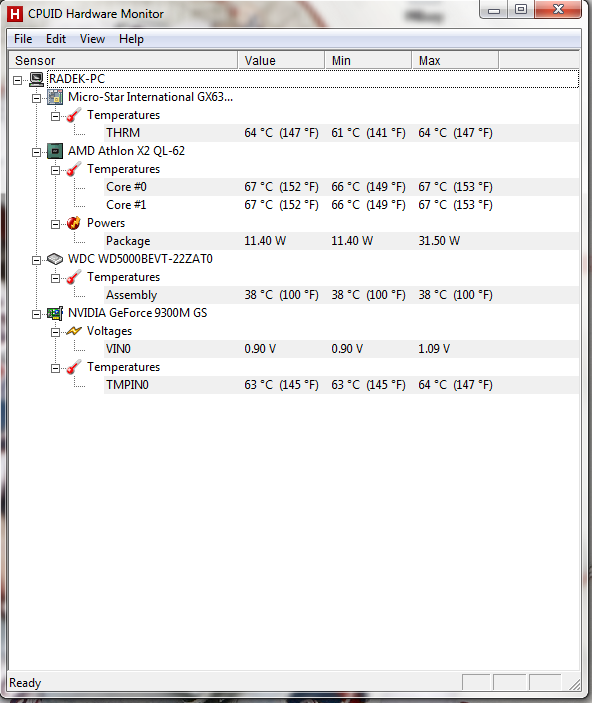Collapse the AMD Athlon X2 QL-62 node
Viewport: 592px width, 703px height.
coord(36,152)
